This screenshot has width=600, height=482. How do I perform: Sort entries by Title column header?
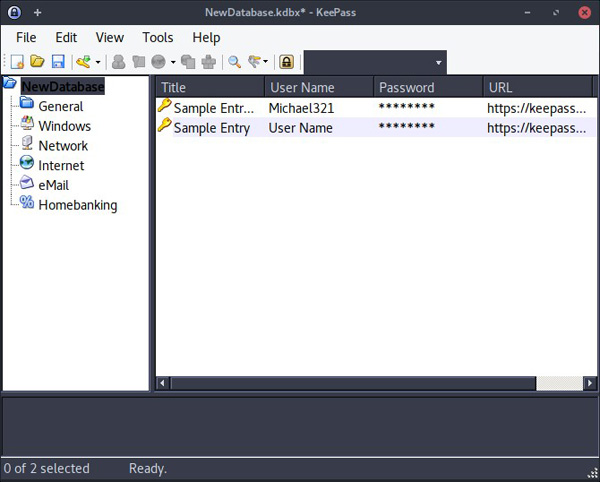210,88
